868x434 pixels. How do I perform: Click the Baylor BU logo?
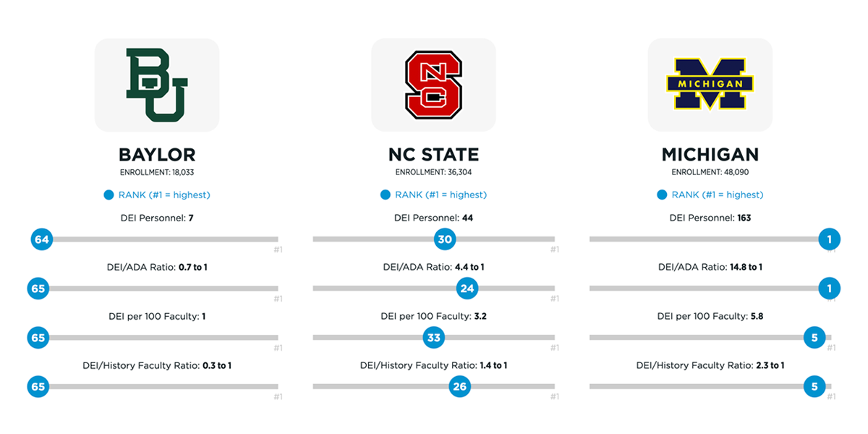coord(157,85)
